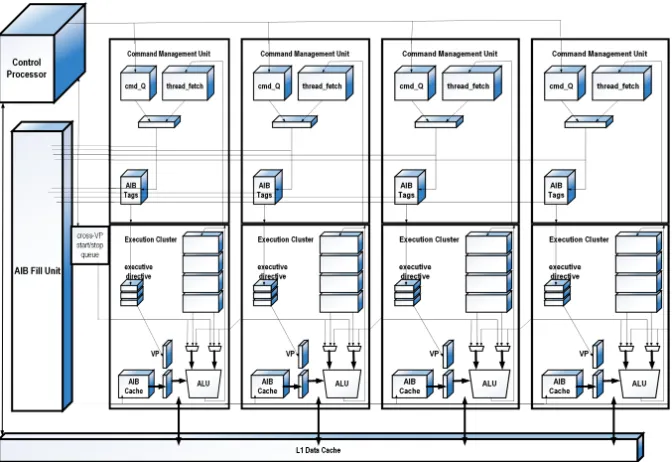Screen dimensions: 672x462
Task: Select thread_fetch block in the fourth lane
Action: (621, 83)
